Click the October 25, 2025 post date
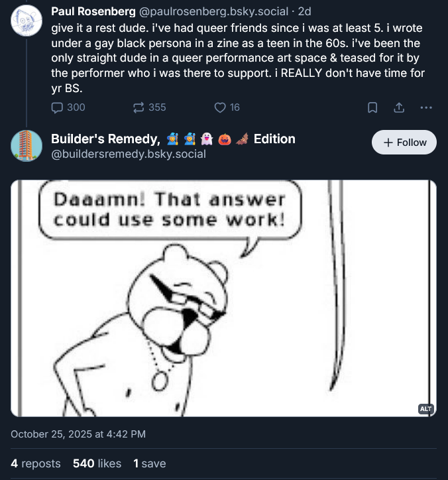 click(78, 434)
